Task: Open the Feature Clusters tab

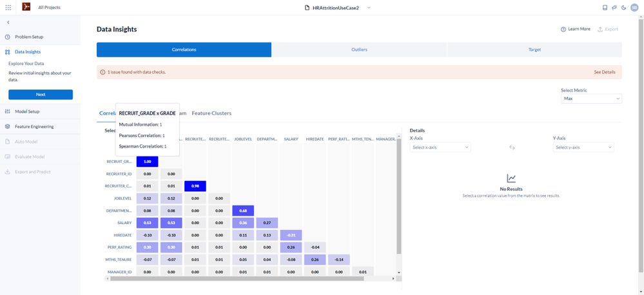Action: tap(211, 113)
